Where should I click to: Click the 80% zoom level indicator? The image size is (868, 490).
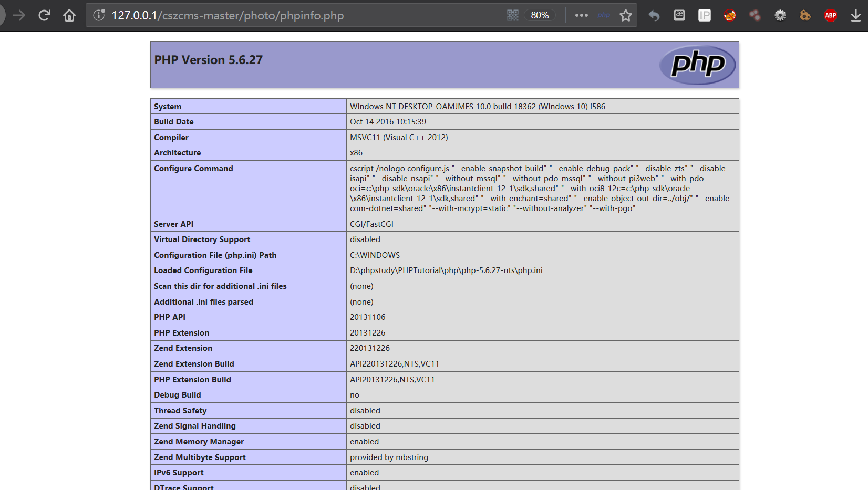pyautogui.click(x=540, y=15)
